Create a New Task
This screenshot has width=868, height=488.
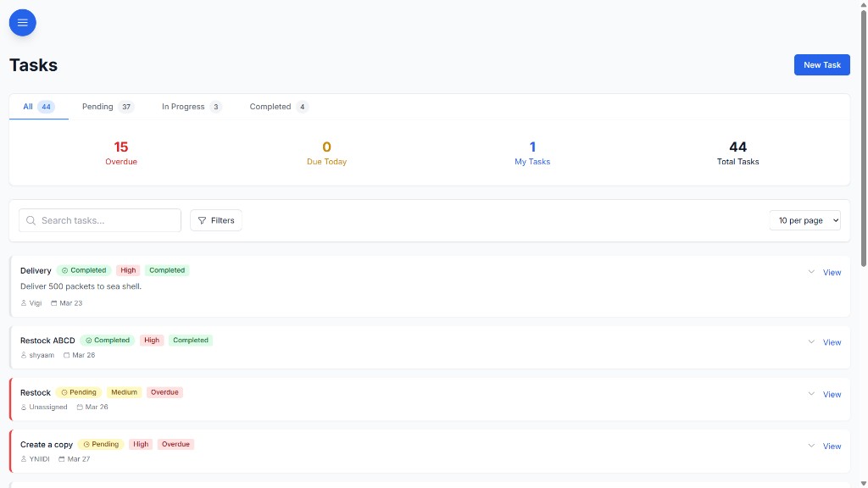coord(821,64)
